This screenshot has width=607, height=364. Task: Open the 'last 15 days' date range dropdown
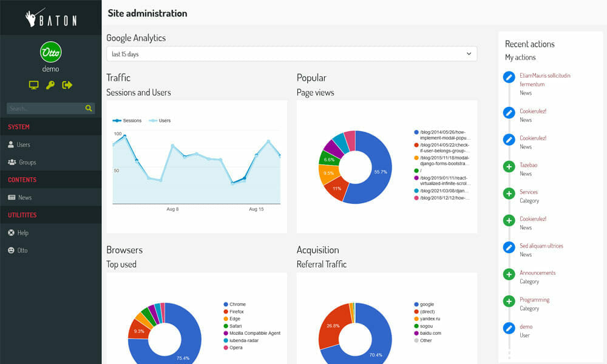[x=291, y=54]
